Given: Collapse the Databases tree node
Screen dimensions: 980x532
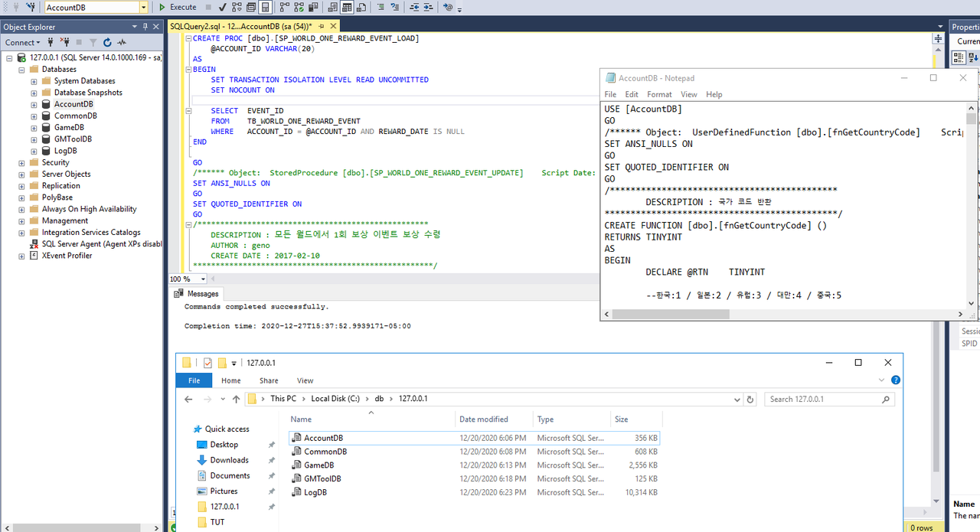Looking at the screenshot, I should tap(21, 69).
